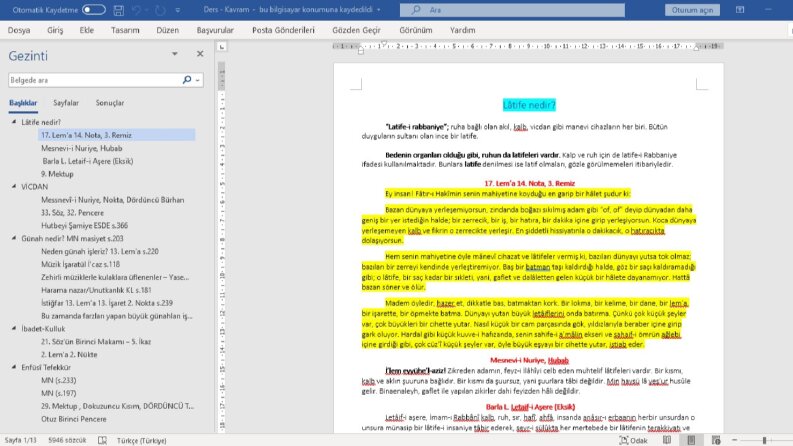The image size is (793, 446).
Task: Open the Yardım ribbon tab
Action: coord(462,30)
